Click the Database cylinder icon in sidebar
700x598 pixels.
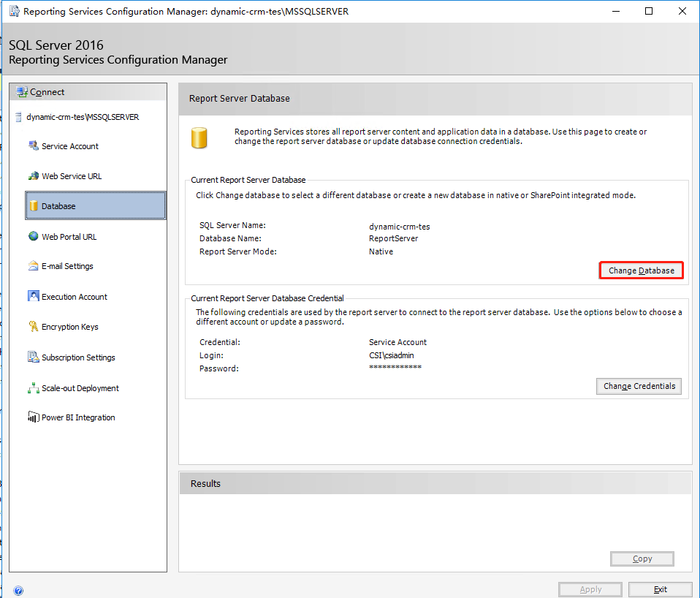tap(34, 206)
